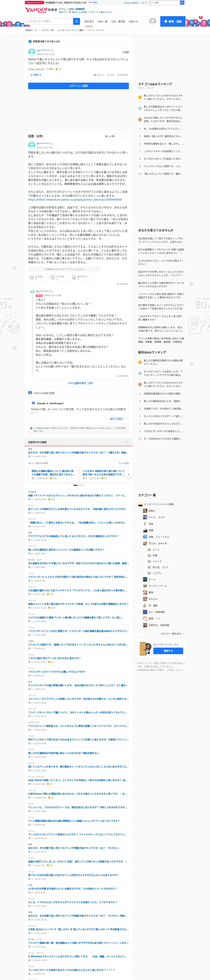This screenshot has height=980, width=210.
Task: Click the carousel pagination dots
Action: tap(79, 485)
